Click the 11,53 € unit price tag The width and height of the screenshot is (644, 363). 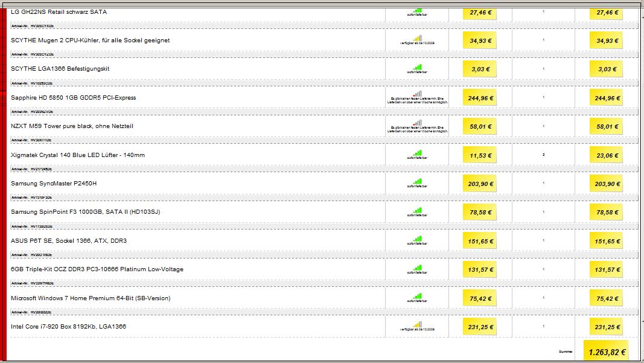click(x=480, y=155)
